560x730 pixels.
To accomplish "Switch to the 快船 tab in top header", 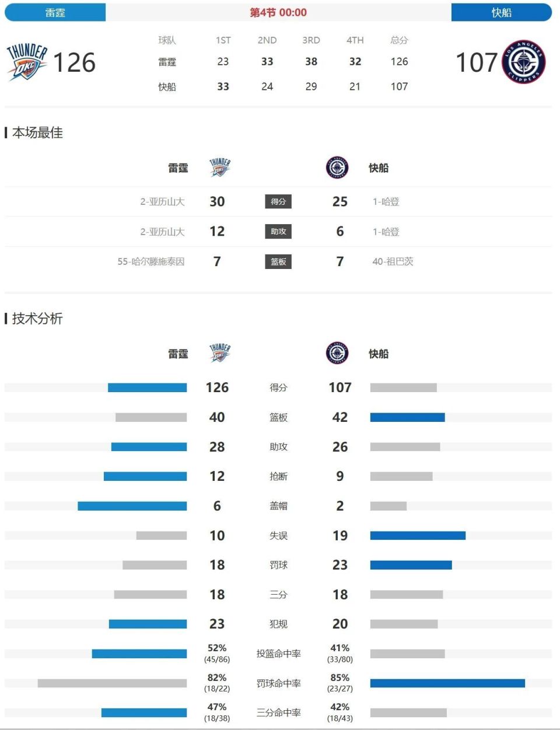I will (501, 12).
